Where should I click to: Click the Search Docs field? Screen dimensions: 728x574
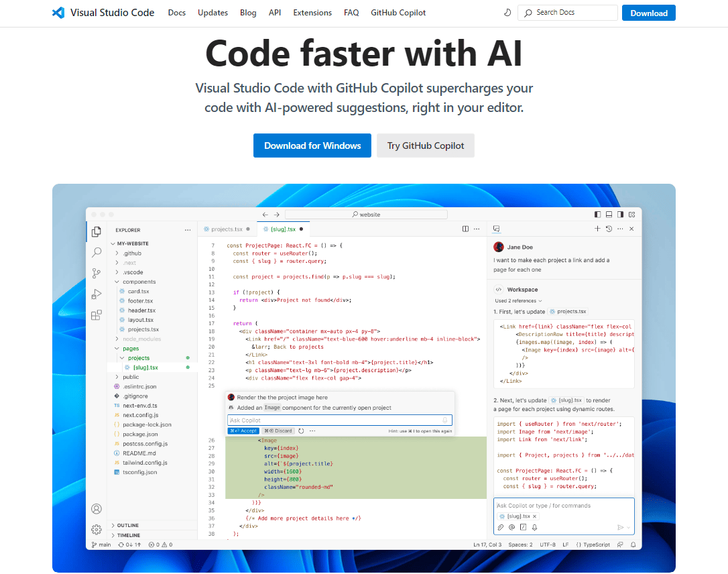point(567,13)
